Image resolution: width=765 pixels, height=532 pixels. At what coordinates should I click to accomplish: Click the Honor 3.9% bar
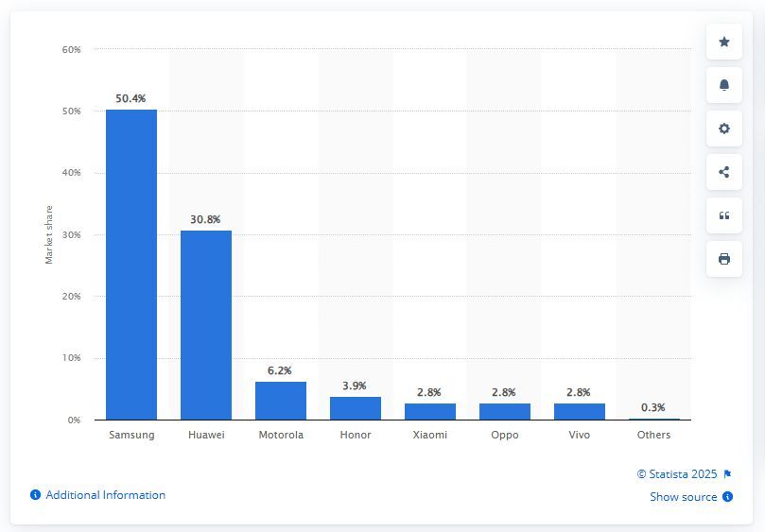point(356,408)
